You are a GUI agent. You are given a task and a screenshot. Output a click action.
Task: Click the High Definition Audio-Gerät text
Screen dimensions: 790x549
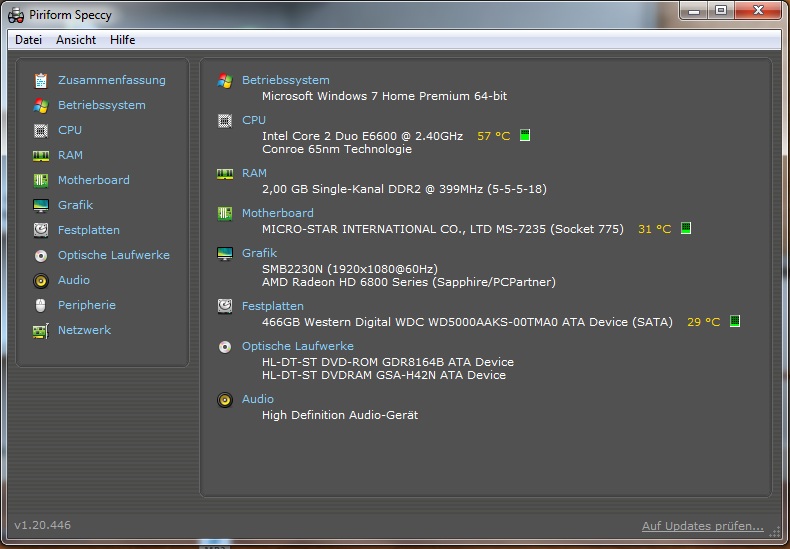[x=340, y=415]
